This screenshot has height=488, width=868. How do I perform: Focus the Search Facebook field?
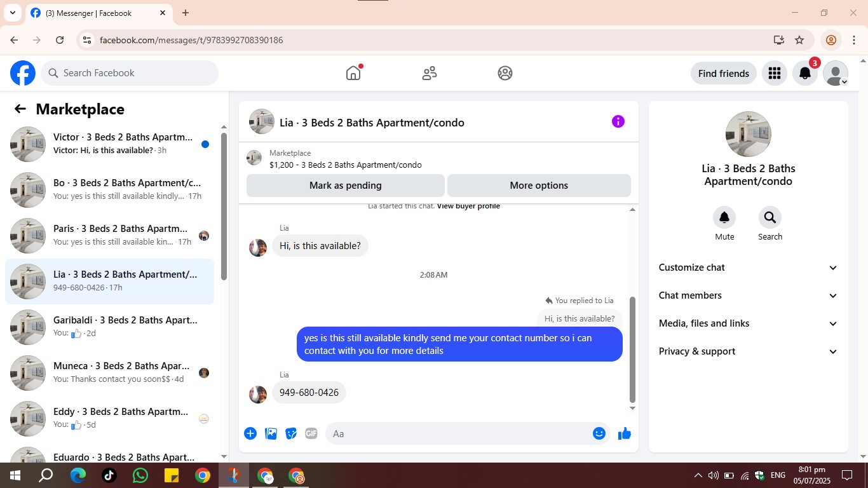130,73
